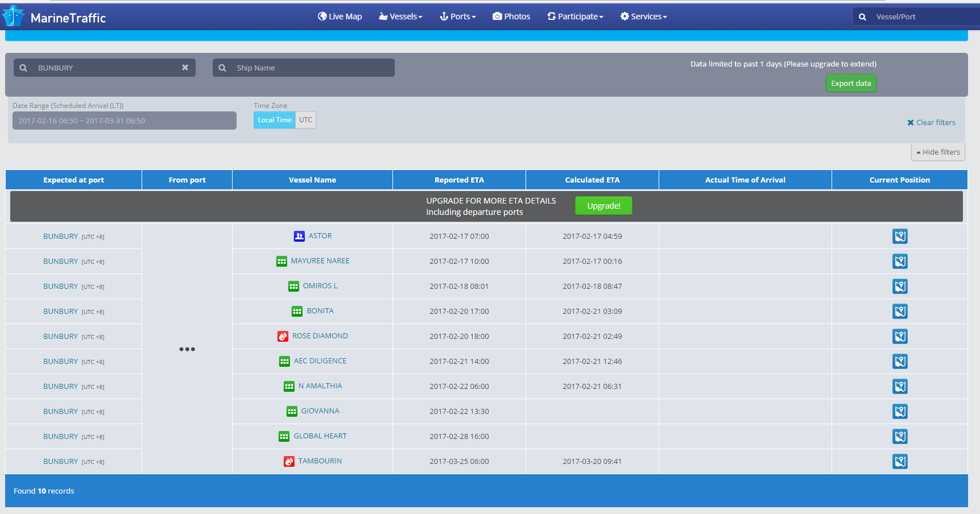Open the date range picker field

(125, 121)
